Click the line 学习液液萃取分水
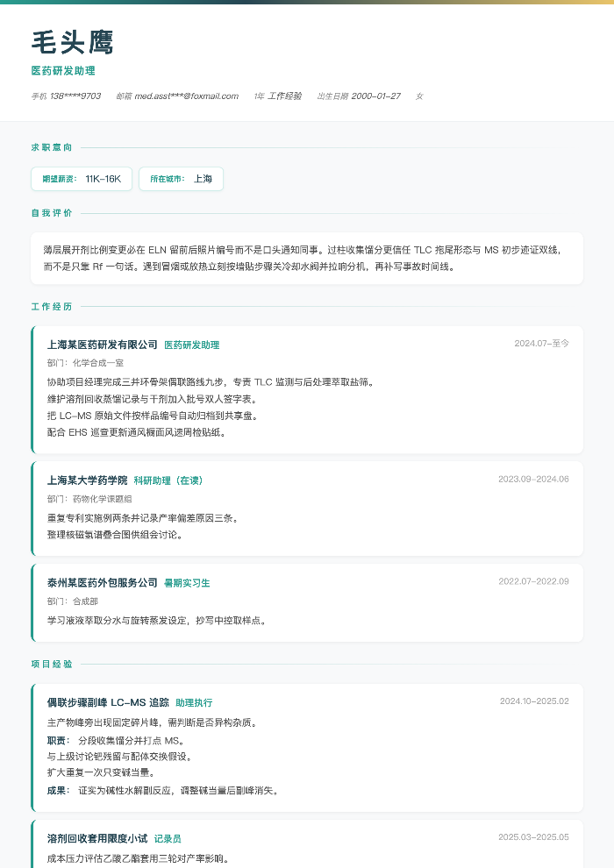This screenshot has width=614, height=868. pyautogui.click(x=158, y=621)
